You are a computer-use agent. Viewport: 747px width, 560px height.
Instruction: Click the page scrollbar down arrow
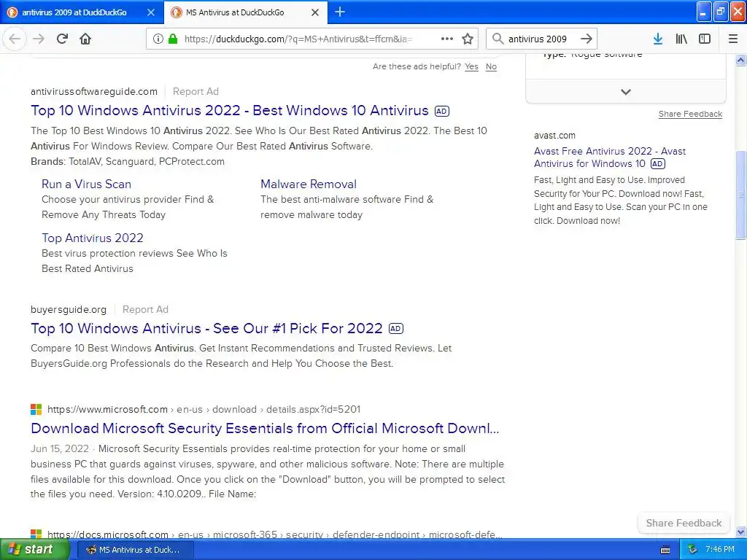tap(741, 532)
